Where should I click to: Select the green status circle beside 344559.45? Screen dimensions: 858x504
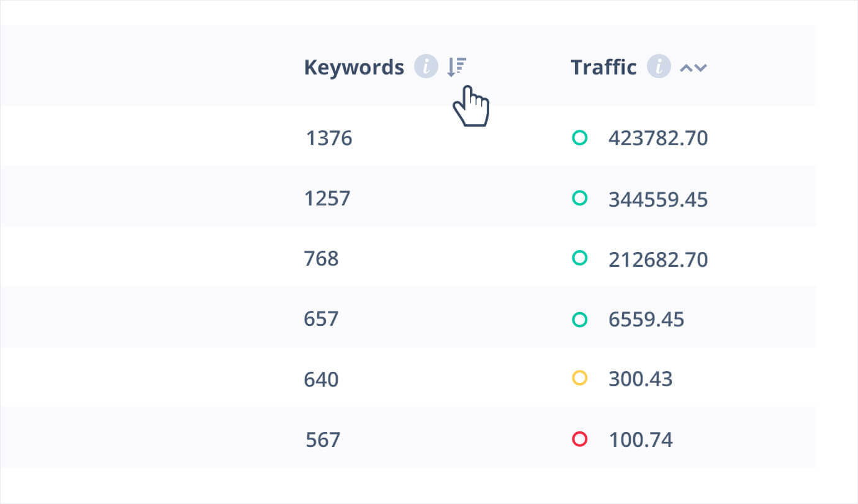pos(579,199)
